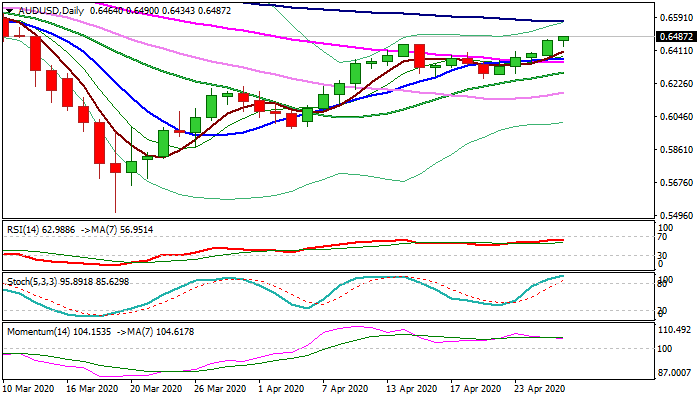Screen dimensions: 700x400
Task: Click the 0.60460 price scale value
Action: coord(676,117)
